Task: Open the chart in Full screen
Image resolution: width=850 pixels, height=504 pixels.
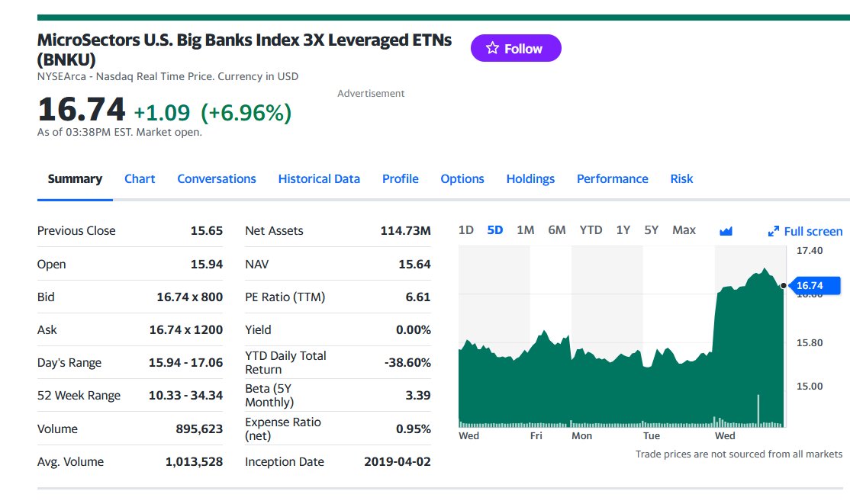Action: [x=806, y=231]
